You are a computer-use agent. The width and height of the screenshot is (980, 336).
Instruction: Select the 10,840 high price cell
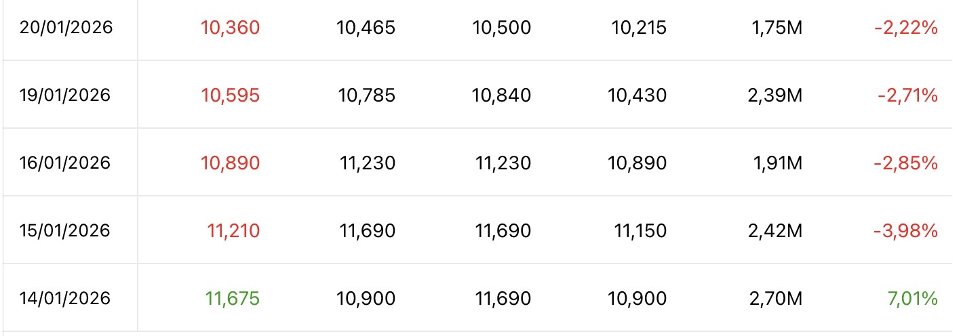coord(502,96)
